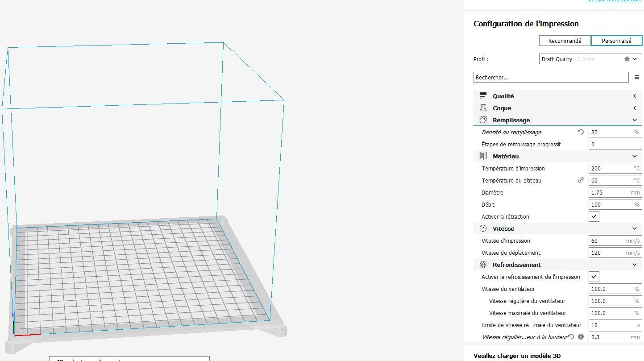Viewport: 644px width, 361px height.
Task: Toggle the Activer la rétraction checkbox
Action: (594, 216)
